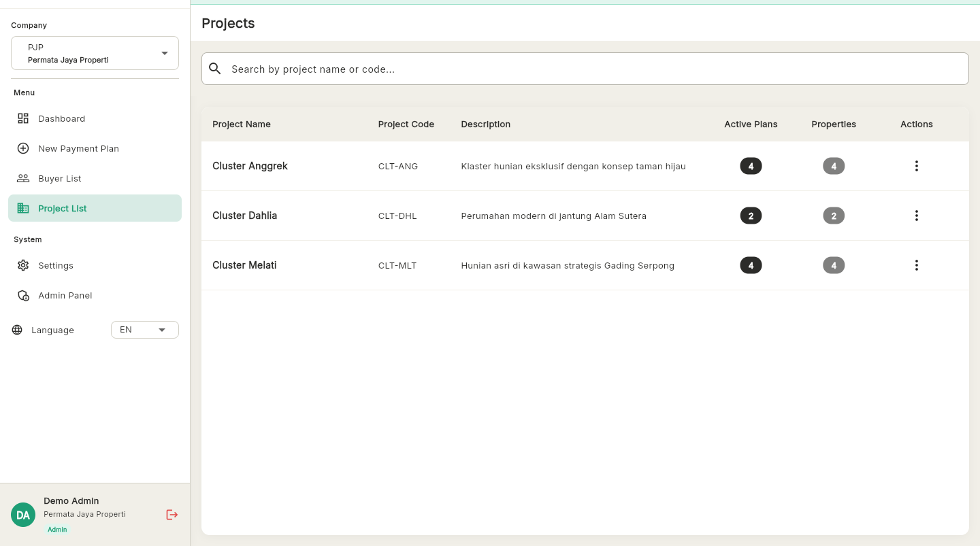Click the Language globe icon

coord(16,330)
